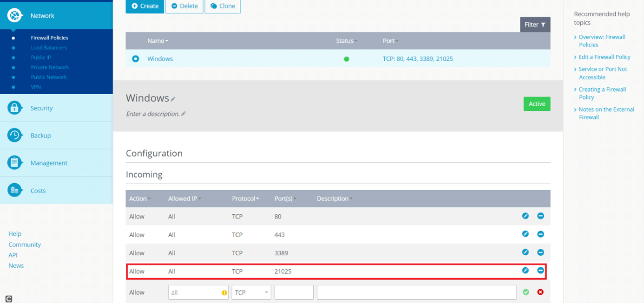This screenshot has width=644, height=303.
Task: Edit the port 21025 rule pencil icon
Action: pos(526,271)
